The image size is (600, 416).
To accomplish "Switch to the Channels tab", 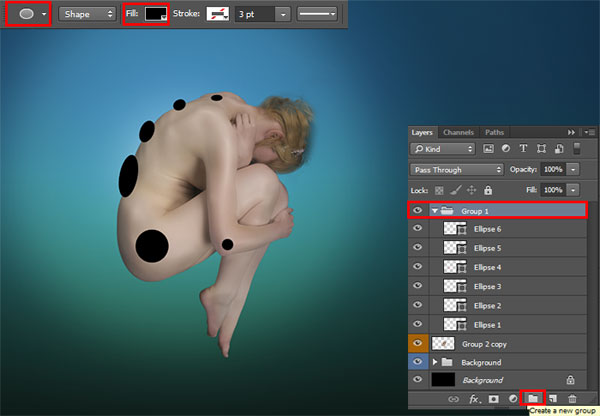I will 458,132.
